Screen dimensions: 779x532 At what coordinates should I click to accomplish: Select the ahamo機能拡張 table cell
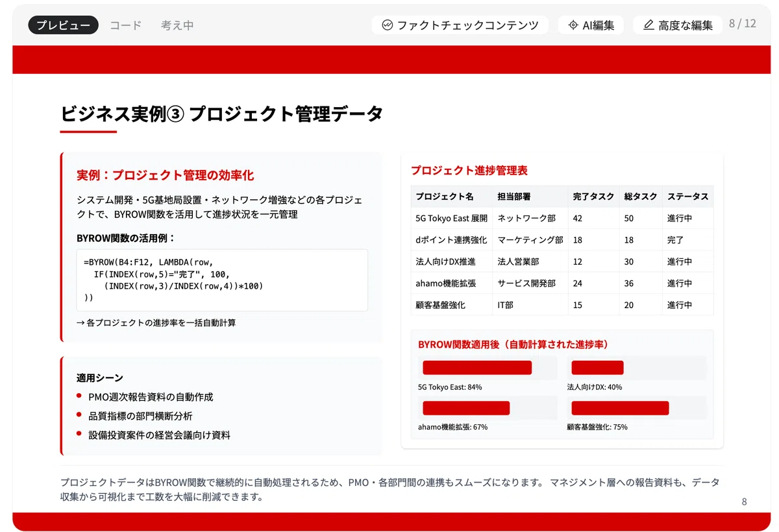click(451, 284)
